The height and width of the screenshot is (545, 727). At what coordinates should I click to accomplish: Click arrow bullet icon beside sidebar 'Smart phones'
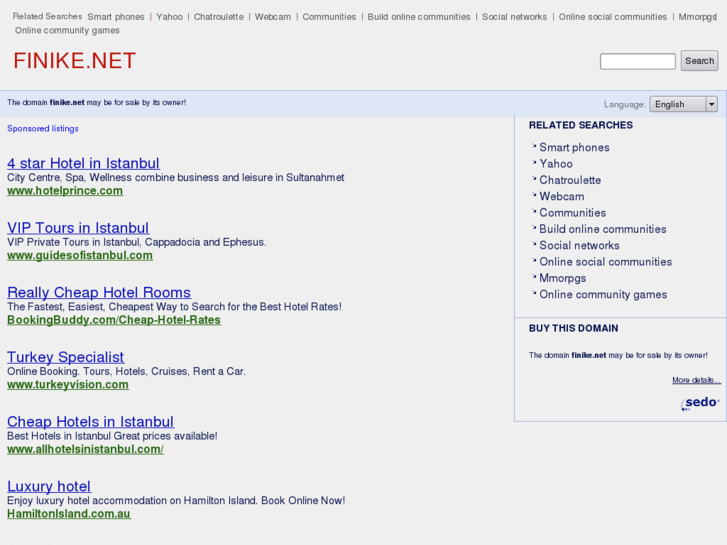click(534, 146)
